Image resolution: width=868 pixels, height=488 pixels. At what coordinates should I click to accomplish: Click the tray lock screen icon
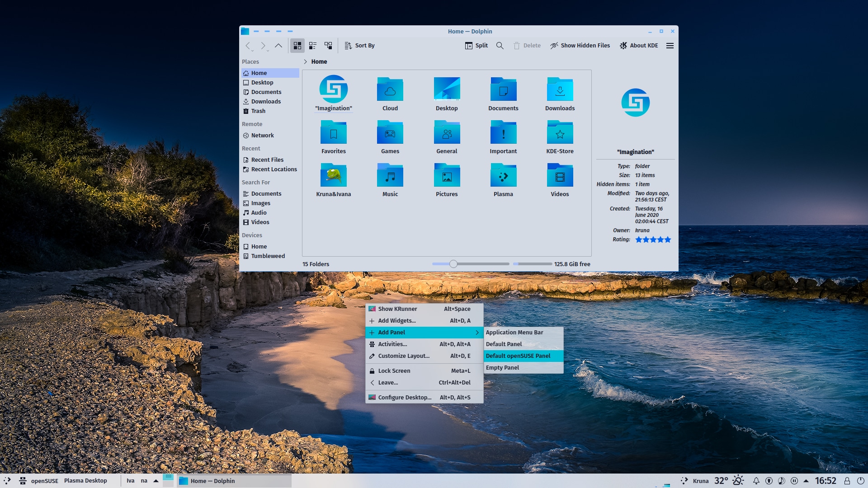tap(847, 481)
